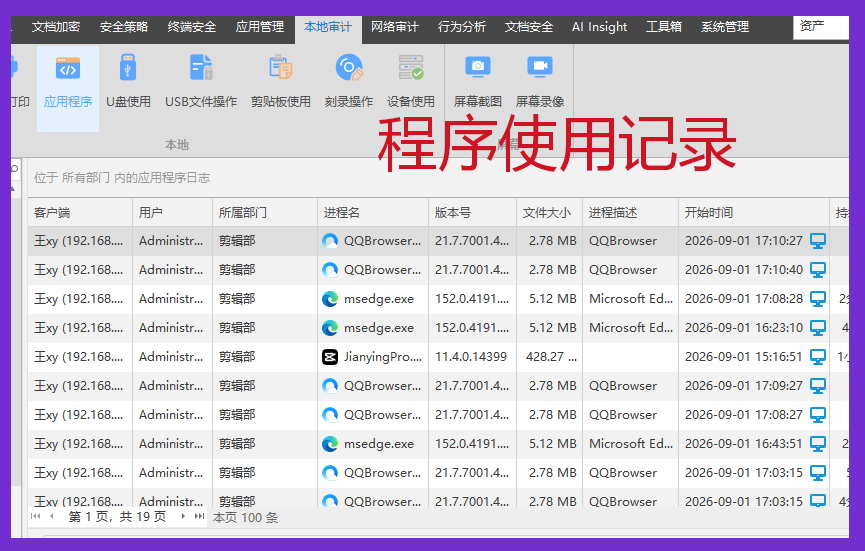The height and width of the screenshot is (551, 865).
Task: Click 位于 所有部门 内的应用程序日志 heading
Action: click(122, 178)
